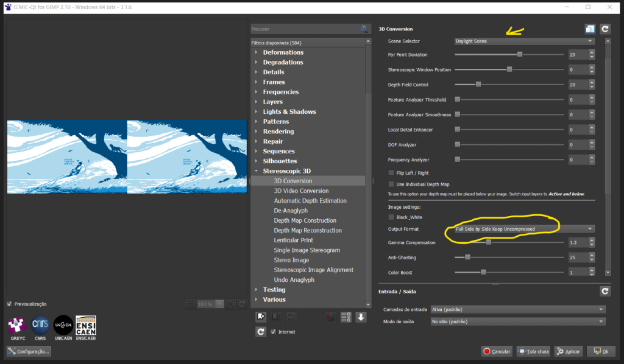Screen dimensions: 624x364
Task: Select the De-Anaglyph filter
Action: [x=291, y=210]
